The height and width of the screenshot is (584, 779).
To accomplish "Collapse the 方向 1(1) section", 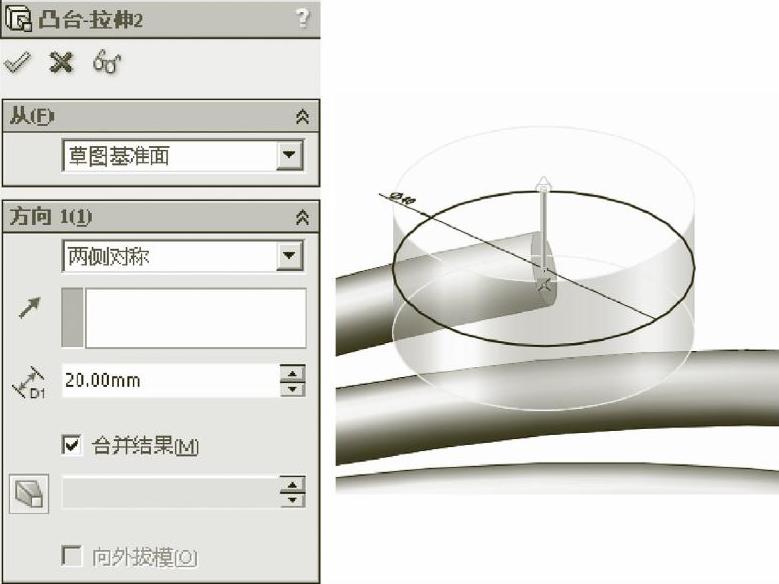I will tap(302, 217).
